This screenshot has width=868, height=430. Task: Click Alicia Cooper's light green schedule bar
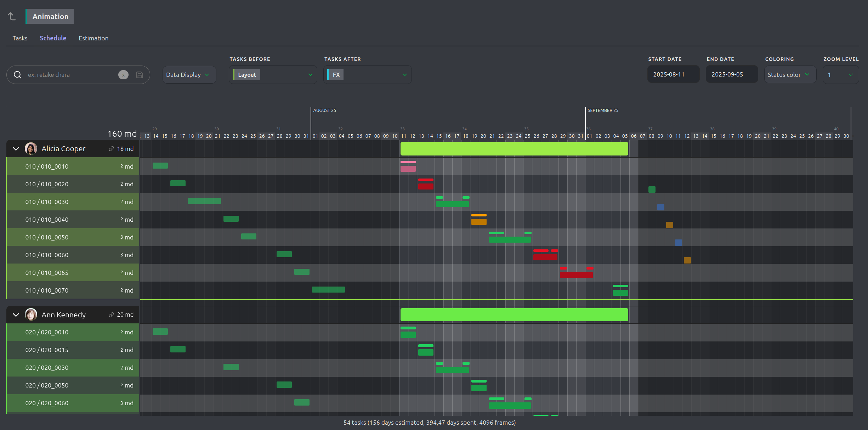point(514,149)
